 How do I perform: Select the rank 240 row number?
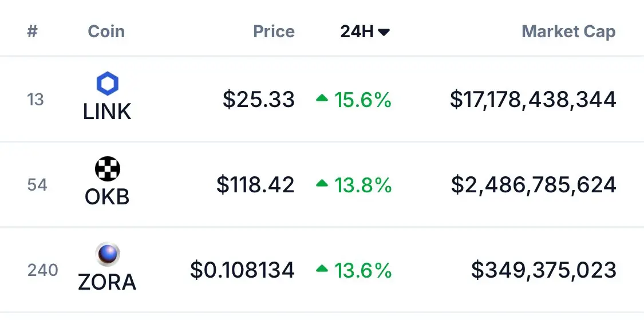(x=43, y=270)
